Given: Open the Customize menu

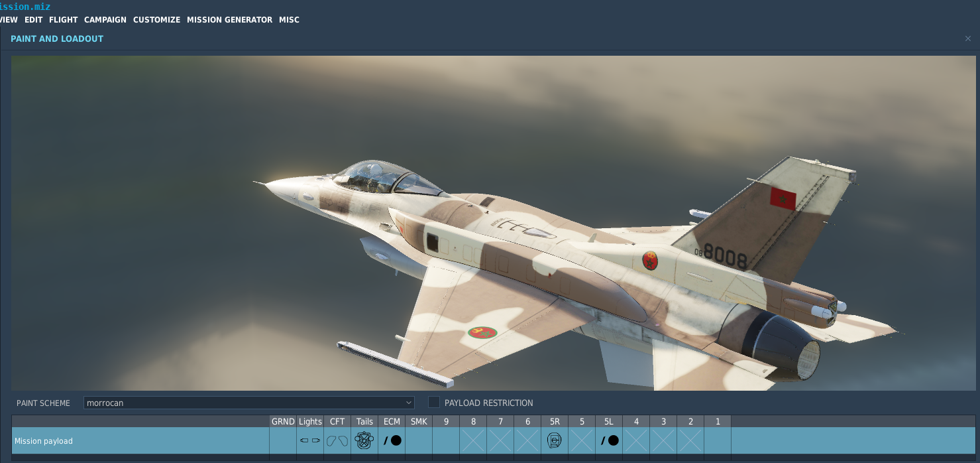Looking at the screenshot, I should coord(156,20).
